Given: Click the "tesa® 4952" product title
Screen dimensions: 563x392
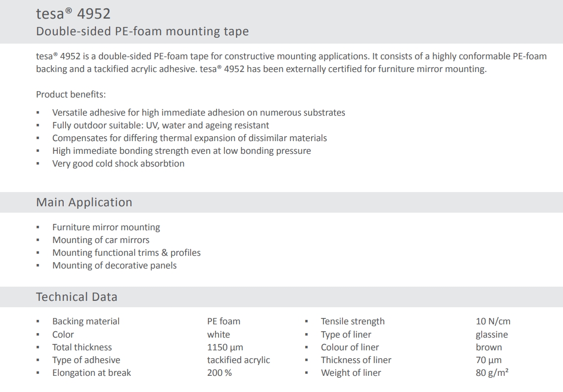Looking at the screenshot, I should (73, 14).
